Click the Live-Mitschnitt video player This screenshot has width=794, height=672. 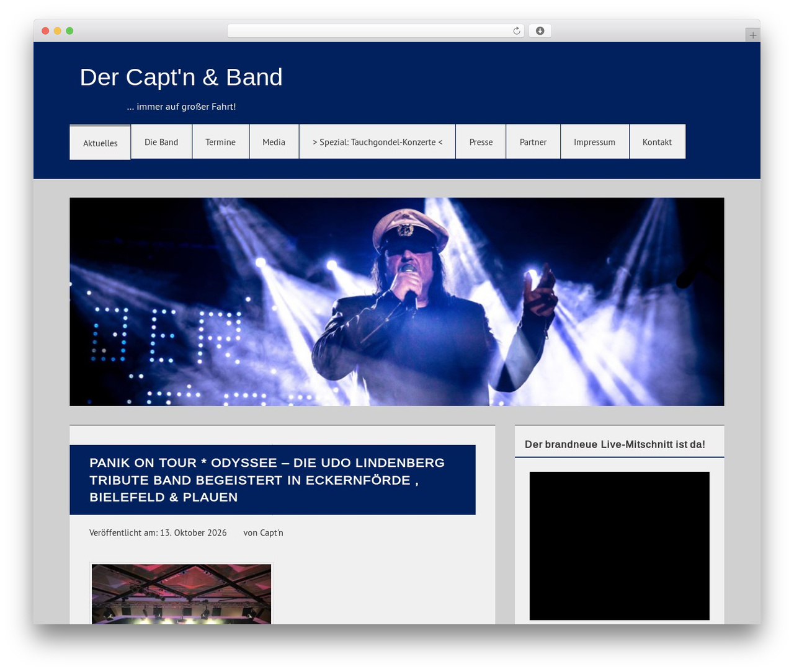619,546
